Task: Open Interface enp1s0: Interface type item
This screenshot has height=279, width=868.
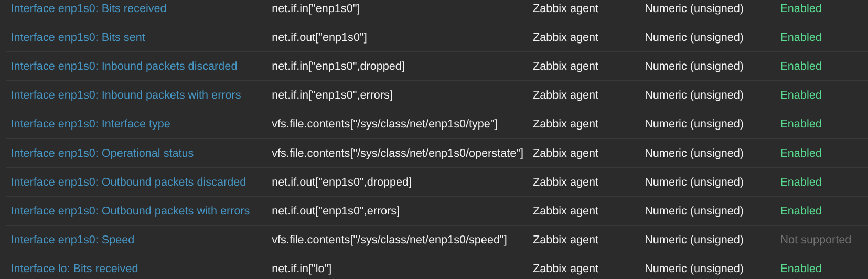Action: pyautogui.click(x=90, y=124)
